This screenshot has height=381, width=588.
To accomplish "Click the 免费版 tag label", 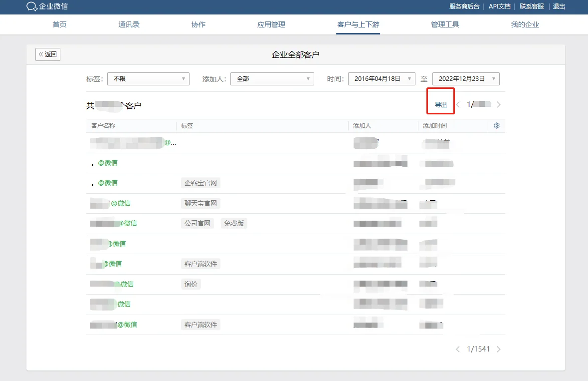I will pos(234,223).
